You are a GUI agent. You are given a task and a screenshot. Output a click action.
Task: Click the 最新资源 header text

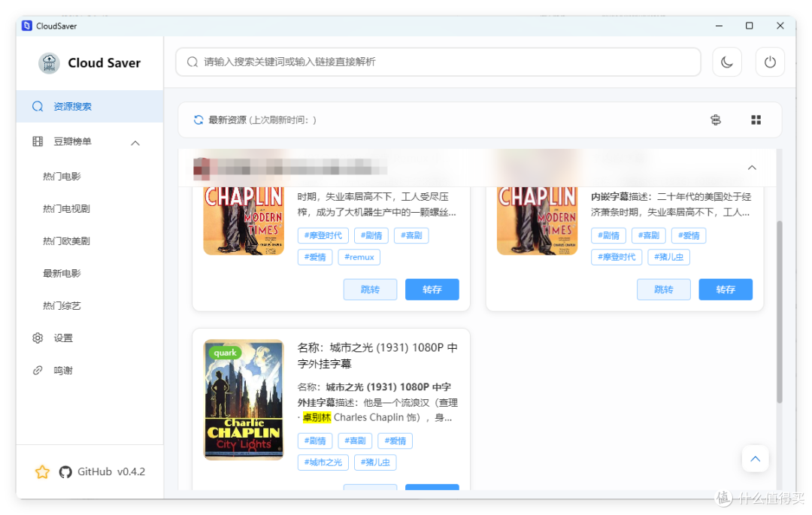tap(227, 120)
